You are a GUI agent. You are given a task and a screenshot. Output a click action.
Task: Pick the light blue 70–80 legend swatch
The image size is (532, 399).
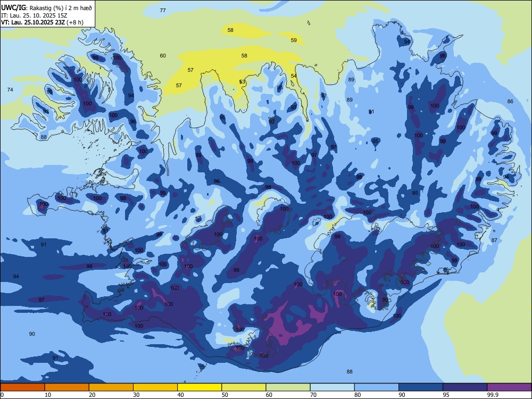(x=332, y=387)
